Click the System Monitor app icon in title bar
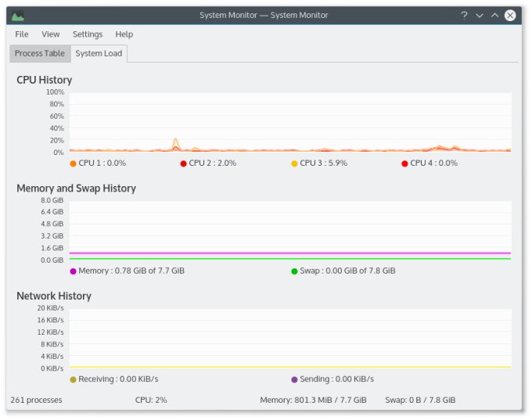 pyautogui.click(x=18, y=15)
